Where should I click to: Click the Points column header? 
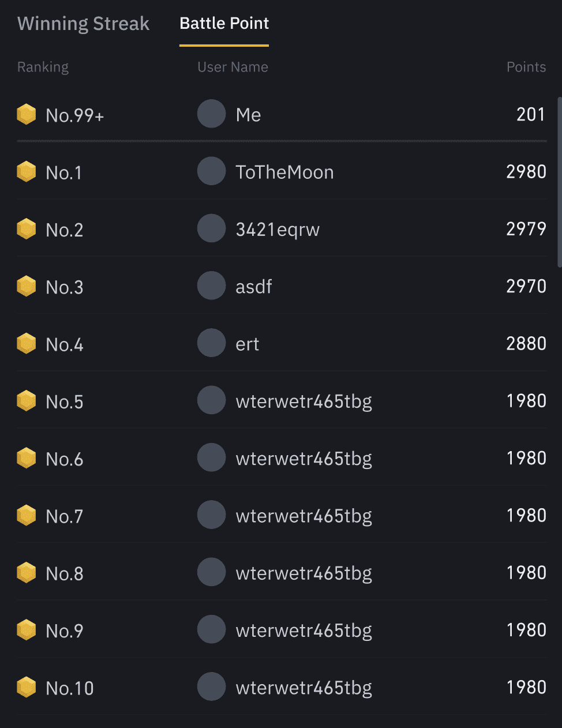point(526,67)
